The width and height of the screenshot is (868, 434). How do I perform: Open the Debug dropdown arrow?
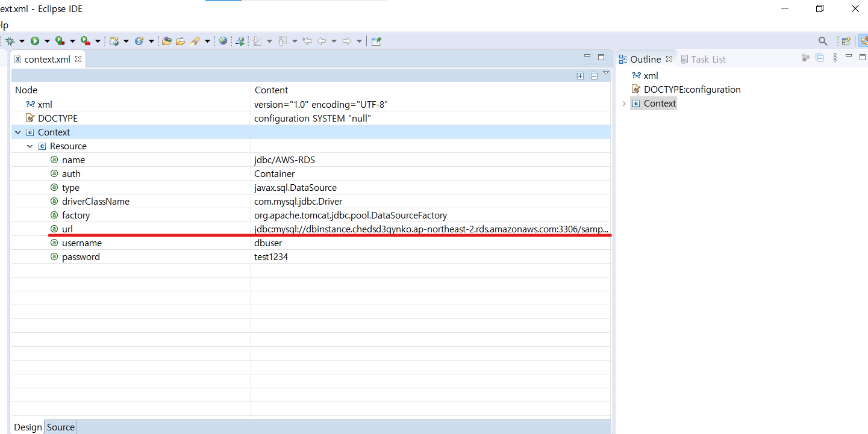coord(22,41)
